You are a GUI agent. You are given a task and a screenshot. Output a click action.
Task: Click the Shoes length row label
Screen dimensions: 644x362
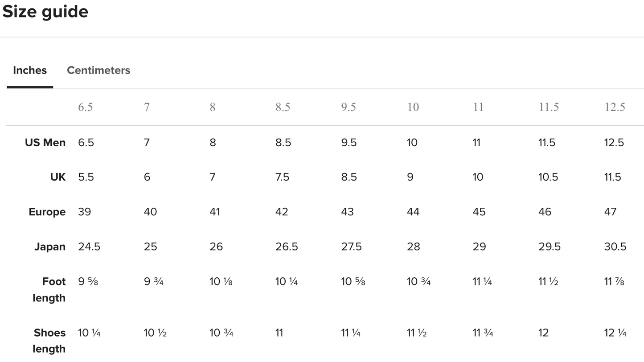coord(49,341)
